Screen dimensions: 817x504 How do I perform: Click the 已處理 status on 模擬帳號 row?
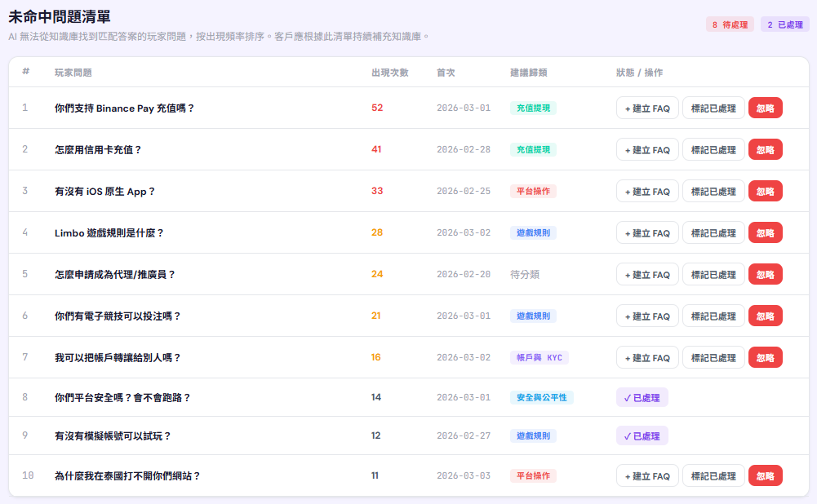[x=642, y=435]
